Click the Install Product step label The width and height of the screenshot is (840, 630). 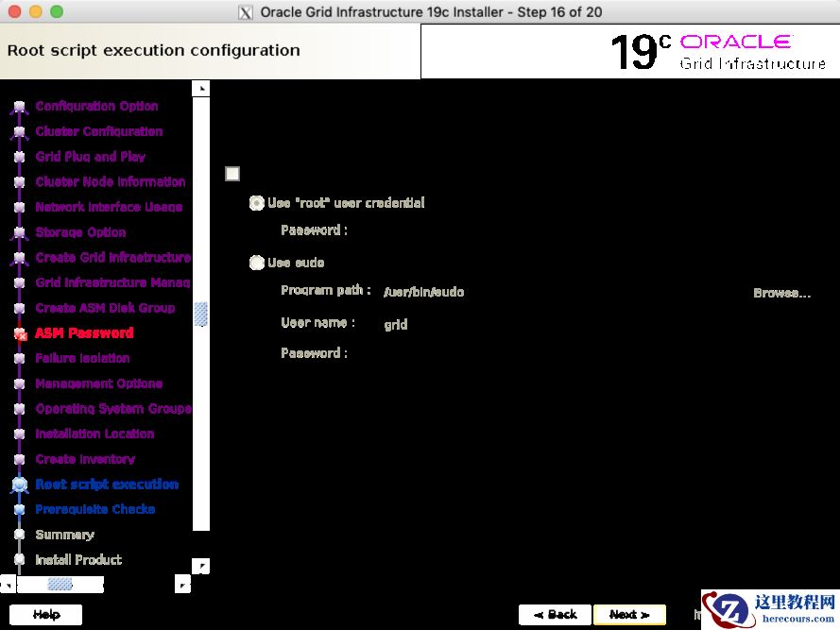coord(78,560)
